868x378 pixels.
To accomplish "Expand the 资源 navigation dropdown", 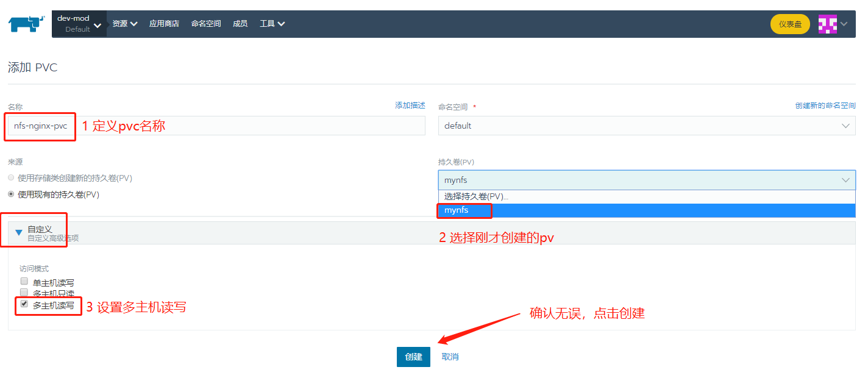I will coord(124,23).
